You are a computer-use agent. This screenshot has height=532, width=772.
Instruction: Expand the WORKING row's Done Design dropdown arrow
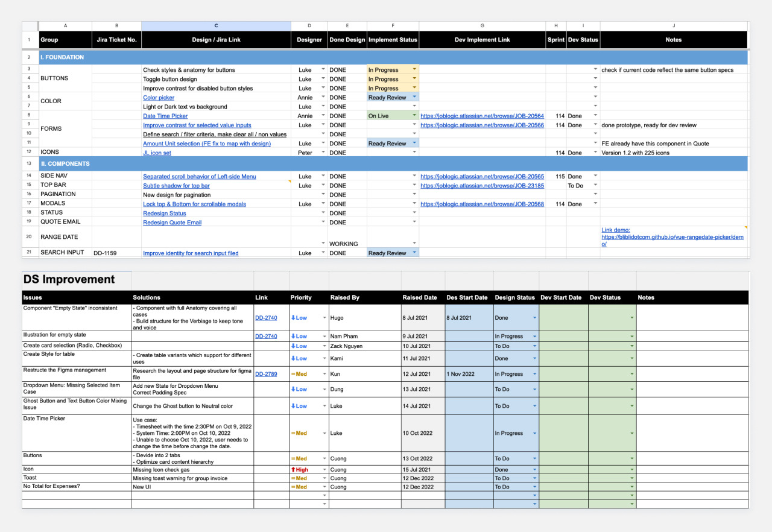[323, 244]
